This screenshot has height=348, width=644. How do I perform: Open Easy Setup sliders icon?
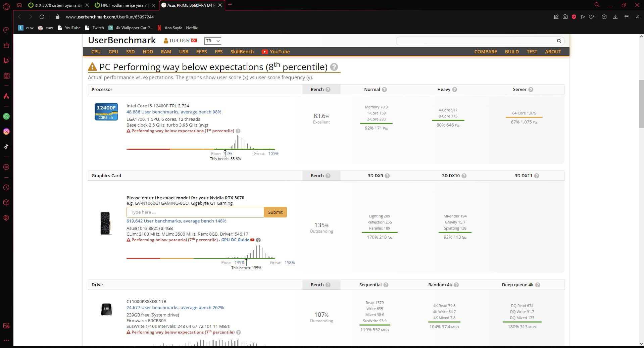click(x=627, y=17)
